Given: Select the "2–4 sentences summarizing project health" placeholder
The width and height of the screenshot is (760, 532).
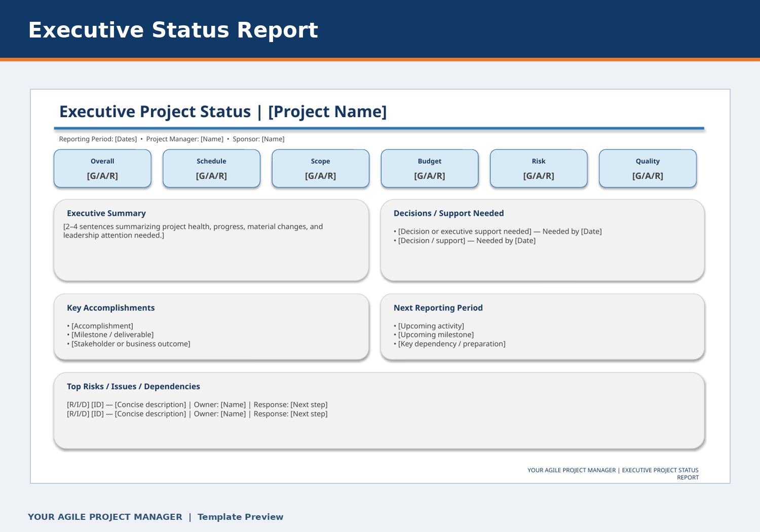Looking at the screenshot, I should [x=193, y=231].
